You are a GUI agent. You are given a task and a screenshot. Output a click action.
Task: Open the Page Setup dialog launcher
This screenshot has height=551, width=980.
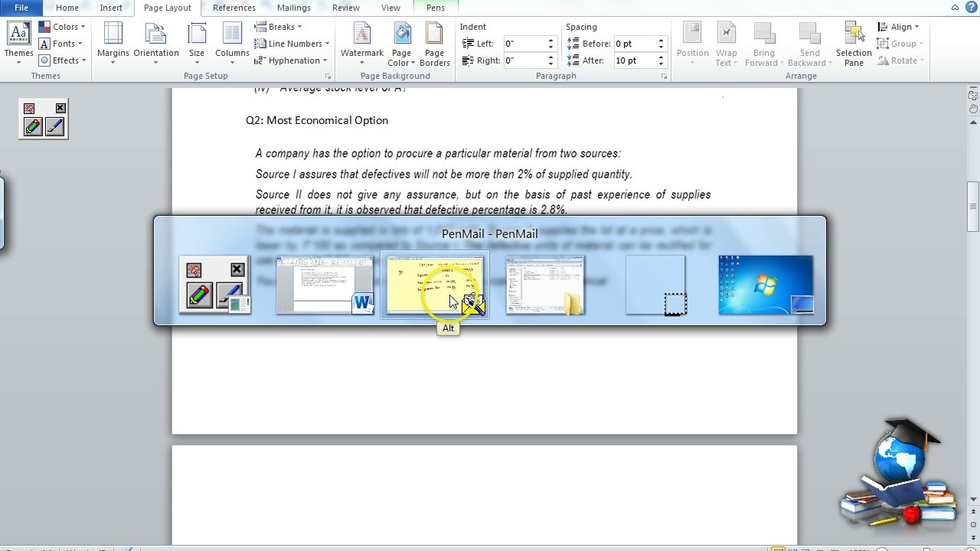coord(328,77)
